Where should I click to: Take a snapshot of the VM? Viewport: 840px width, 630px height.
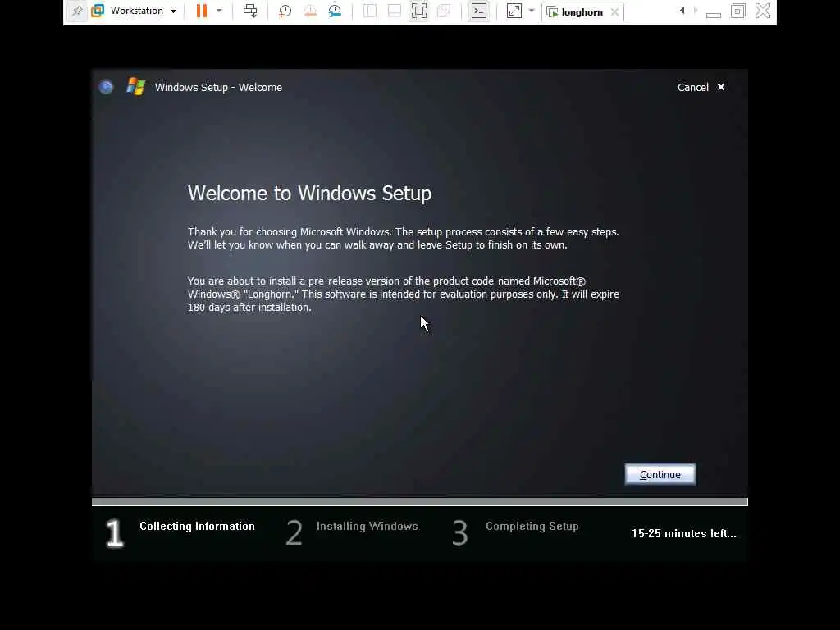pyautogui.click(x=285, y=11)
